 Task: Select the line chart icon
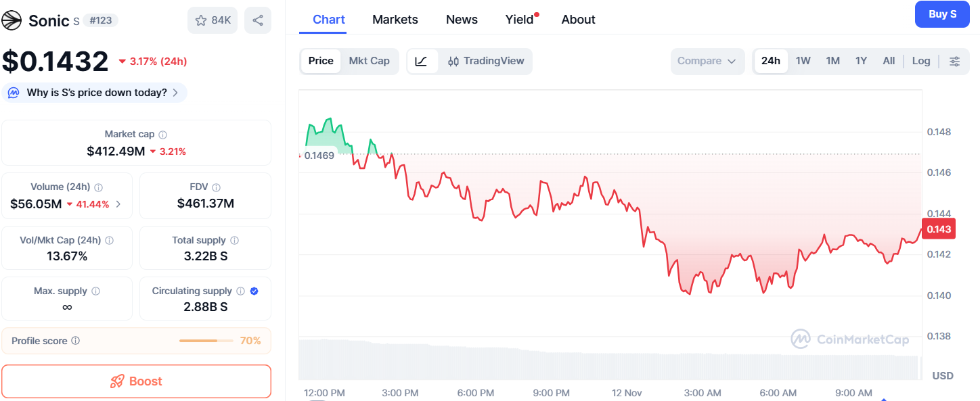click(x=422, y=61)
